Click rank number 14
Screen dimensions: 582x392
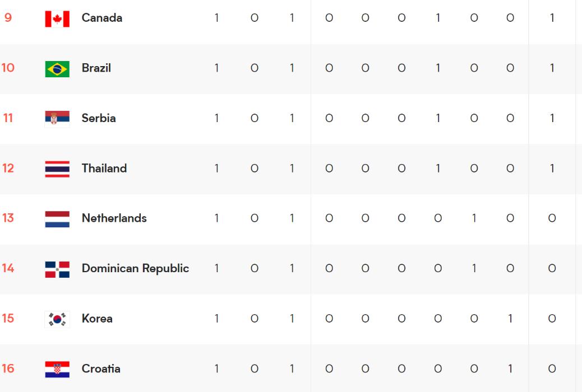[8, 268]
